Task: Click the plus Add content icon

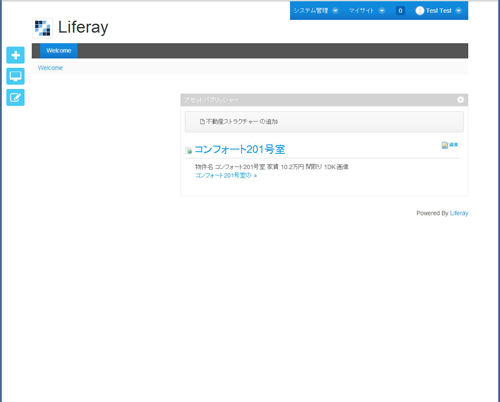Action: (15, 55)
